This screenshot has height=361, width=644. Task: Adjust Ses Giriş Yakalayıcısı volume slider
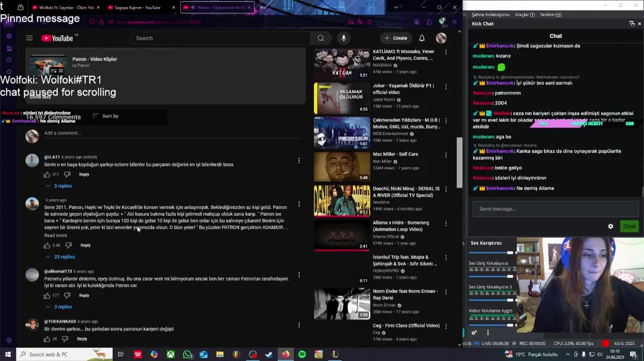point(492,276)
